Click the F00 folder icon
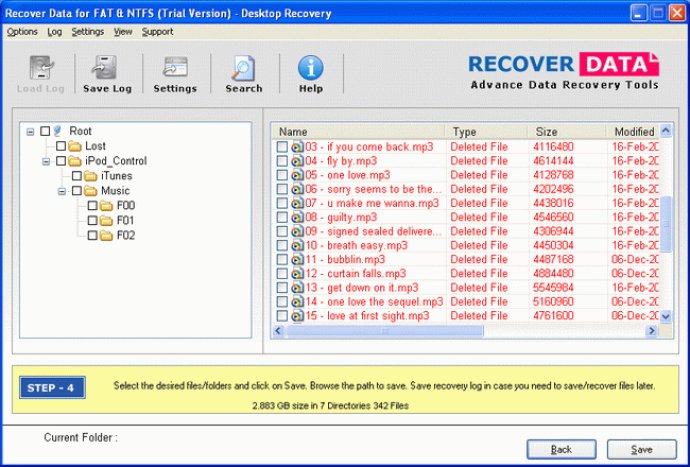The height and width of the screenshot is (467, 690). click(106, 206)
